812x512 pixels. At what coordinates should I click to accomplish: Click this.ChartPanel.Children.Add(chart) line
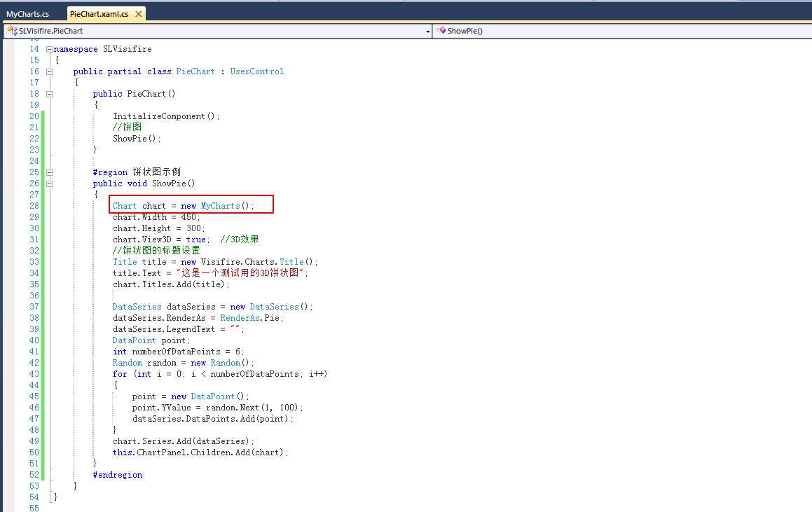200,452
